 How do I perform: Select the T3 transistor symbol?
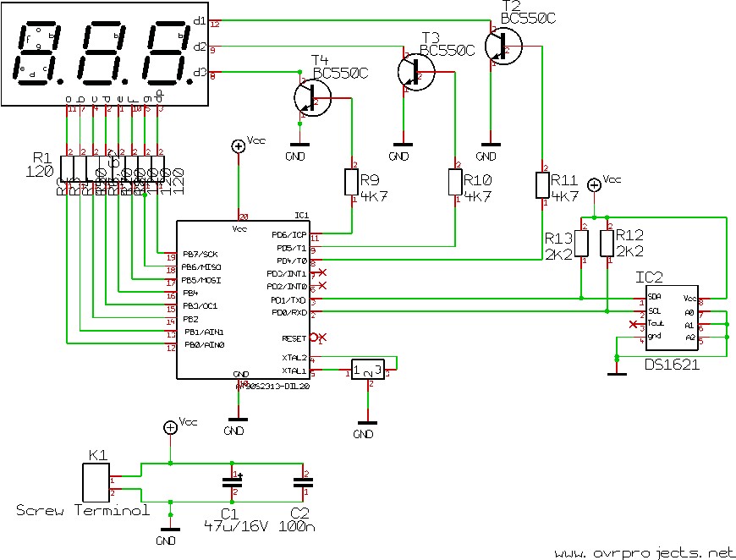[x=416, y=72]
